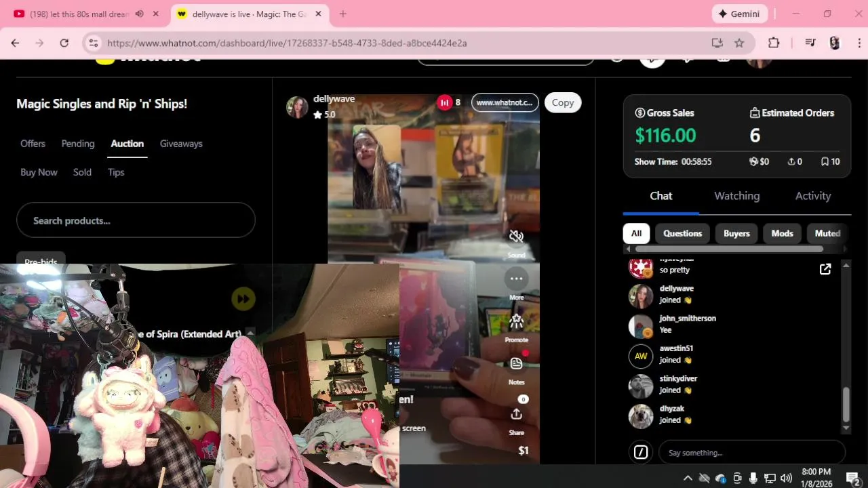Filter chat by Buyers

(x=736, y=233)
